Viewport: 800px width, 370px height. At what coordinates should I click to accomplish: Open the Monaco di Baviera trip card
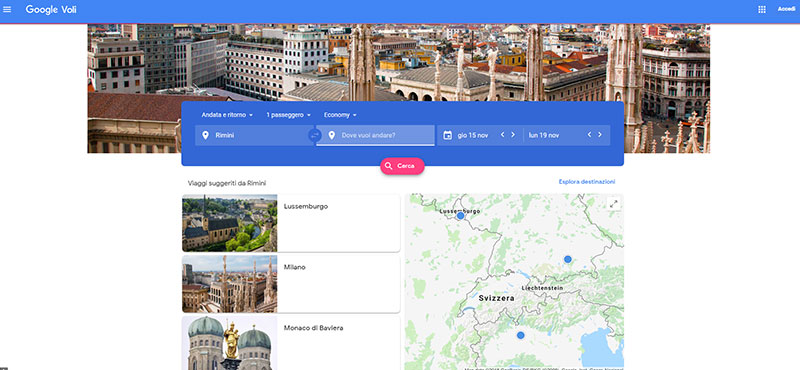[x=291, y=343]
